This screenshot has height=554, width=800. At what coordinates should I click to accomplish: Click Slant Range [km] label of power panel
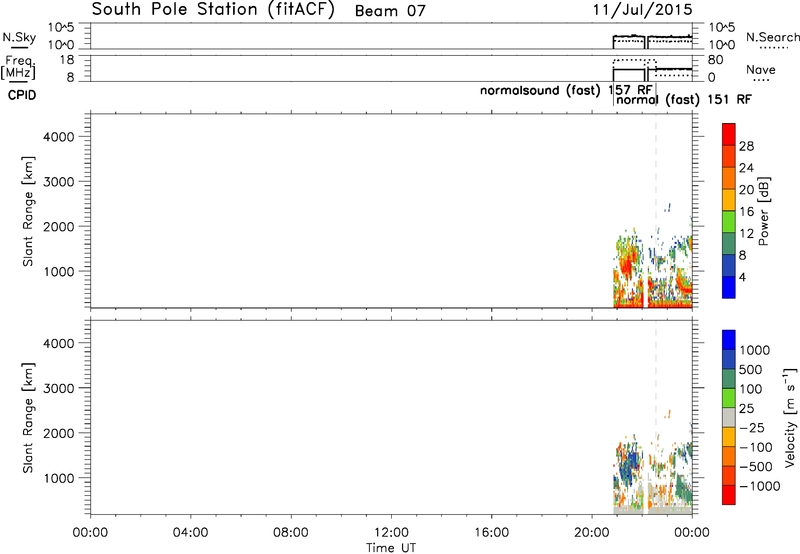[28, 211]
